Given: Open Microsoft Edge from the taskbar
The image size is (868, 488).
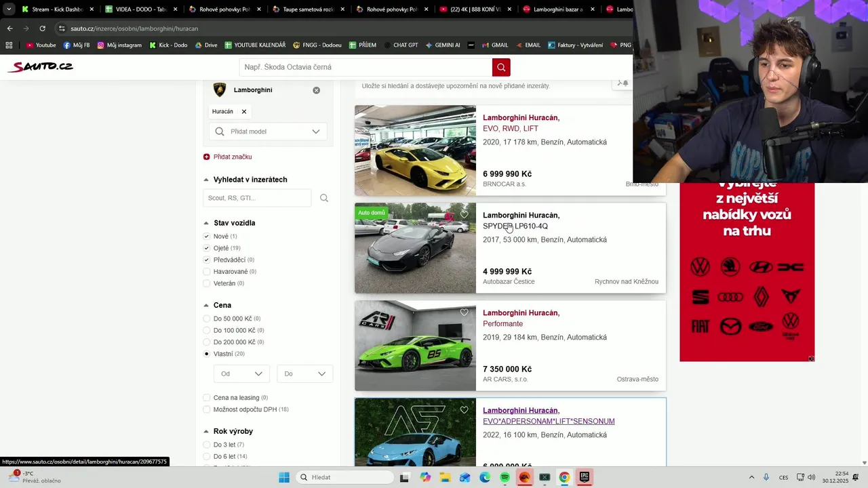Looking at the screenshot, I should pos(485,477).
